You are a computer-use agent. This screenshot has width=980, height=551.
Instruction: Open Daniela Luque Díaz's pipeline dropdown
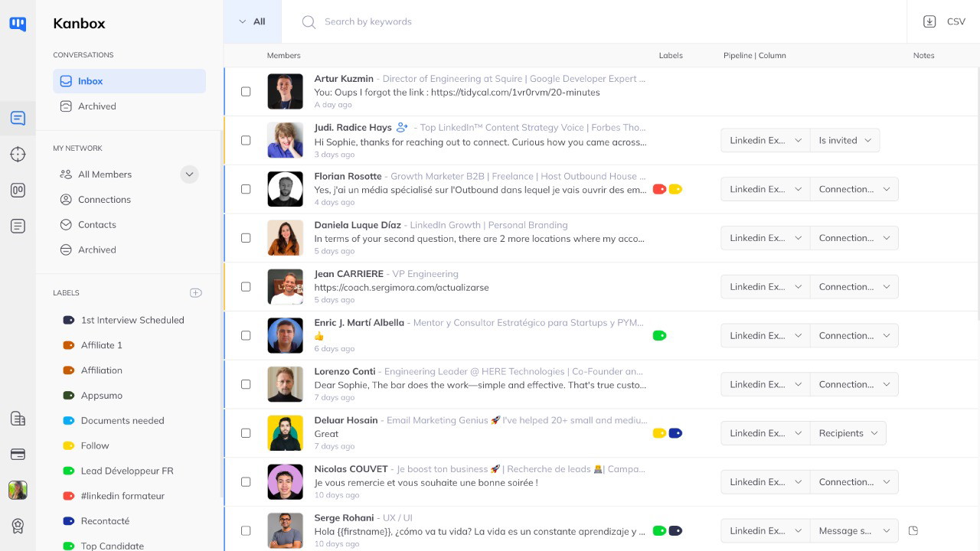coord(765,238)
